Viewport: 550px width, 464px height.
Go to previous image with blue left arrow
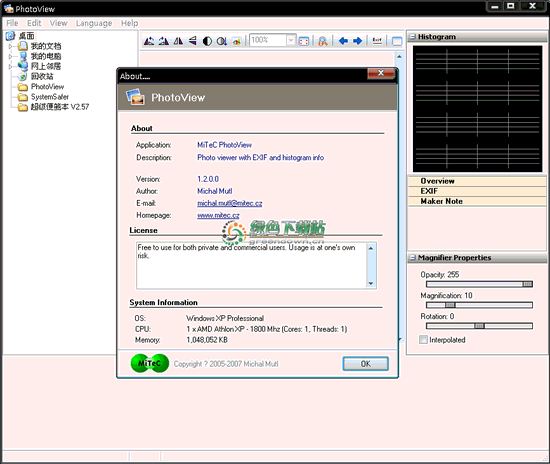click(x=343, y=41)
